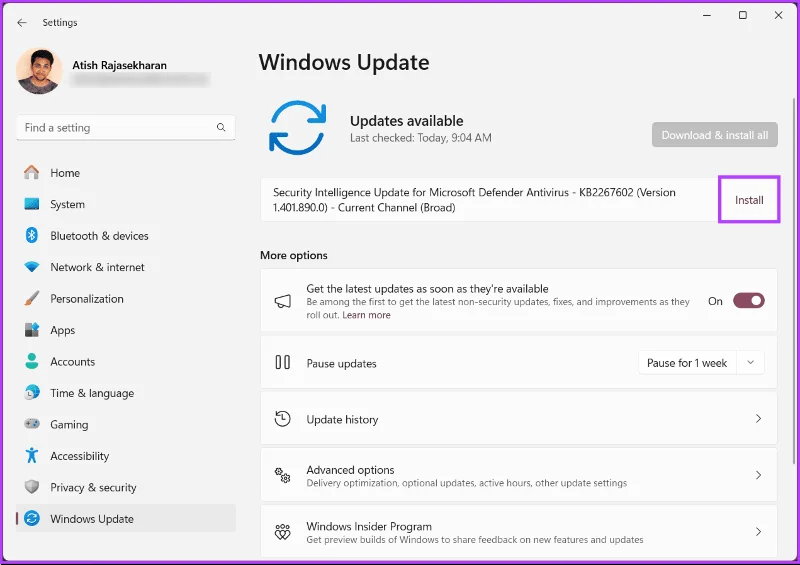Viewport: 800px width, 565px height.
Task: Click the Find a setting search box
Action: click(x=126, y=128)
